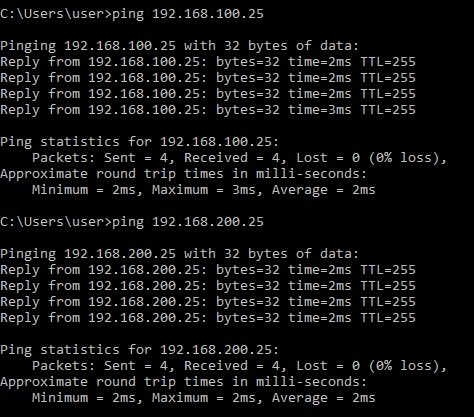Click 'Pinging 192.168.200.25 with 32 bytes of data:'
The height and width of the screenshot is (417, 474).
tap(179, 254)
